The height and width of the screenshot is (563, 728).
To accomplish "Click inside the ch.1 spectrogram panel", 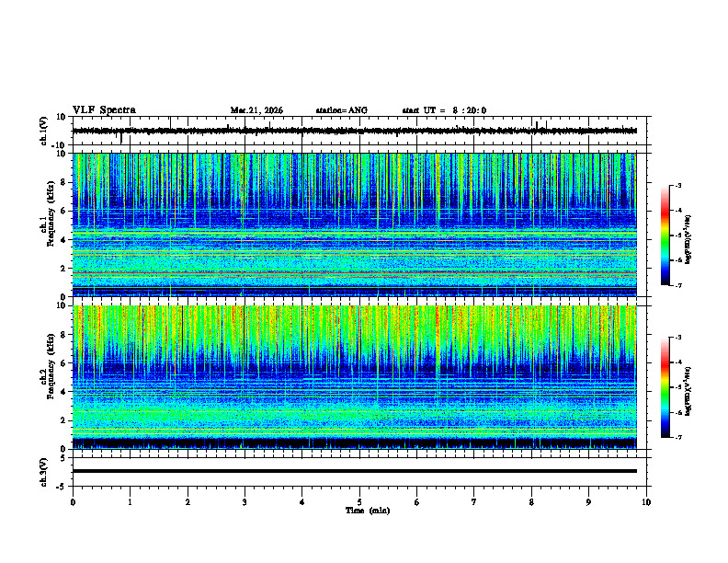I will point(355,224).
